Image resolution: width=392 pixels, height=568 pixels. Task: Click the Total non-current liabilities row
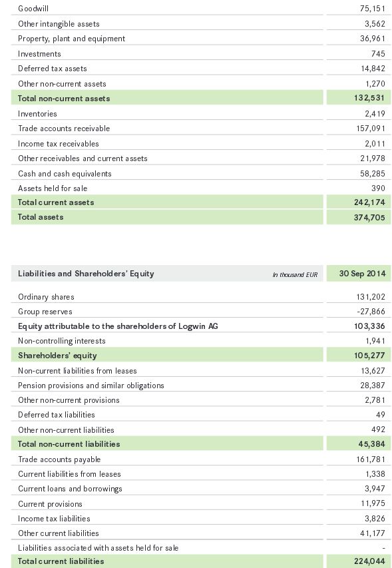[x=201, y=443]
